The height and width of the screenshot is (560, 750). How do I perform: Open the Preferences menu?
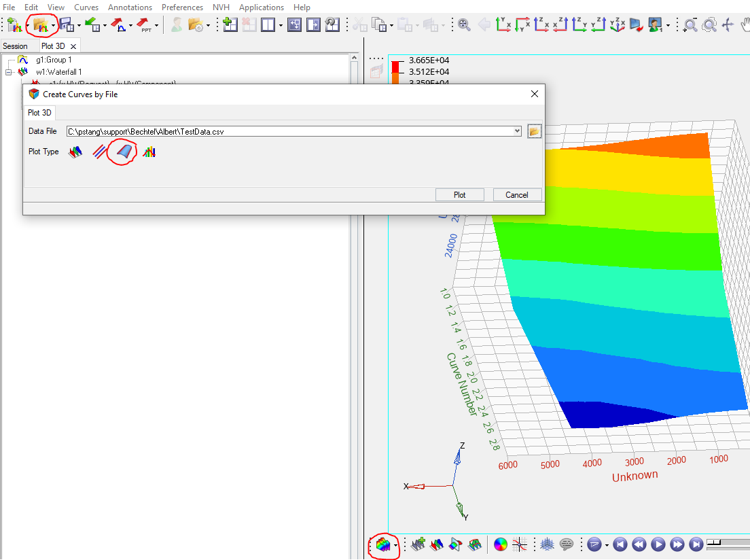[182, 7]
